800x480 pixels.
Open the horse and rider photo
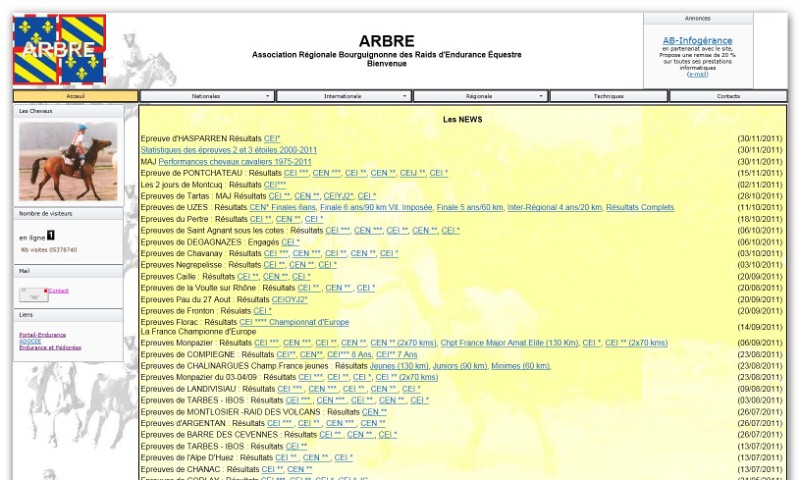click(x=68, y=161)
